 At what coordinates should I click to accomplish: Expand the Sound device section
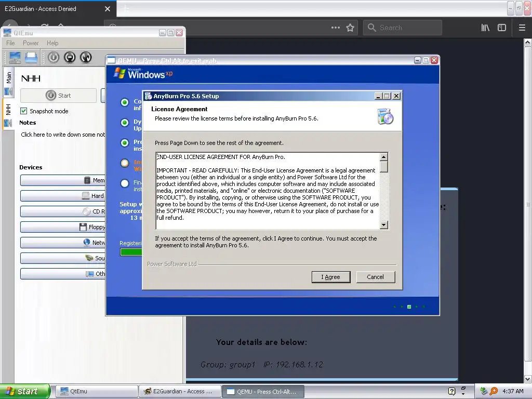point(63,258)
